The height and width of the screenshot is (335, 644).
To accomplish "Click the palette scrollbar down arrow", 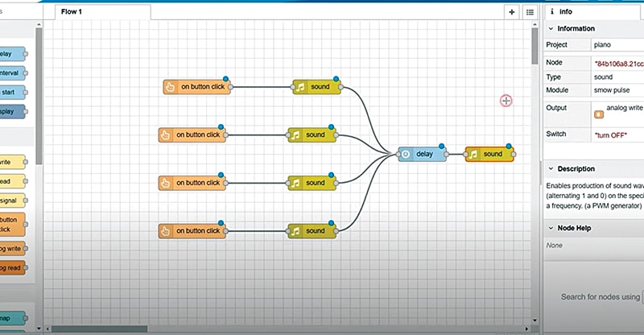I will (39, 329).
